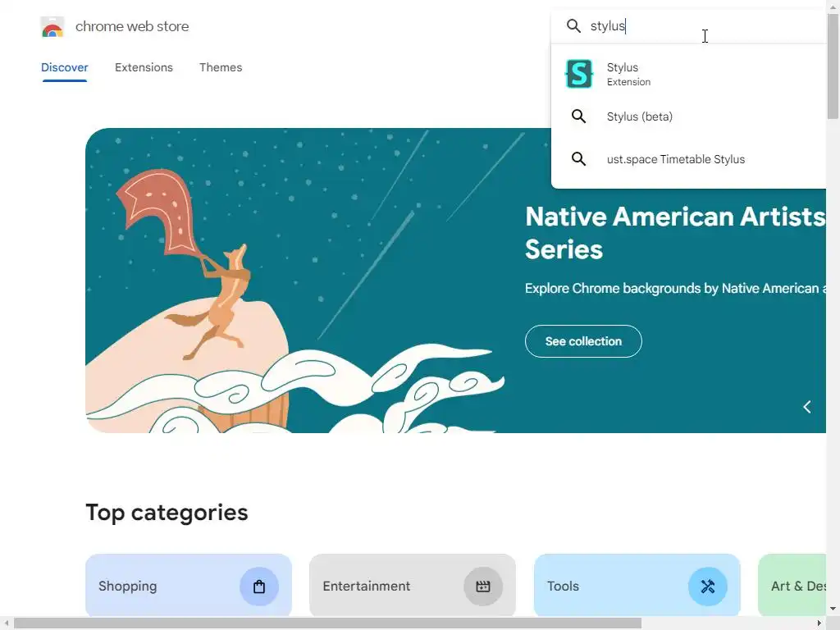Click the See collection button
Viewport: 840px width, 630px height.
pyautogui.click(x=583, y=341)
